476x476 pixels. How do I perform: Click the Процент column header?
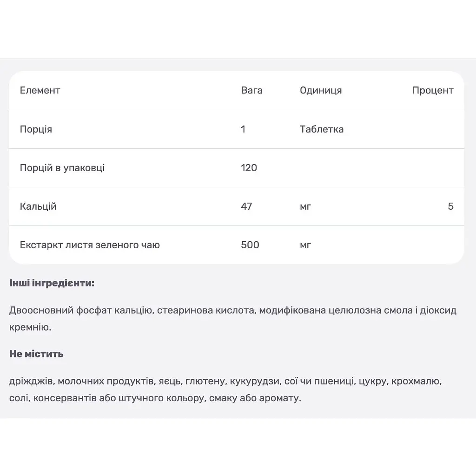coord(433,91)
